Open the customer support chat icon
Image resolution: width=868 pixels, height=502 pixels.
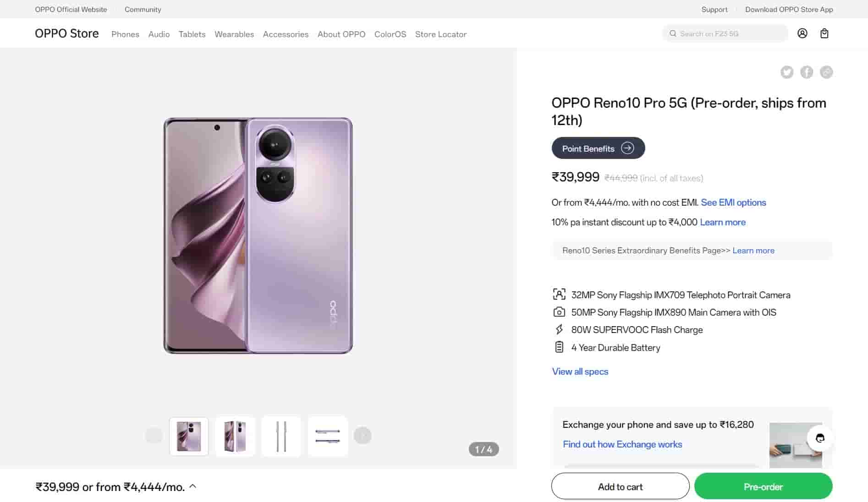[820, 438]
